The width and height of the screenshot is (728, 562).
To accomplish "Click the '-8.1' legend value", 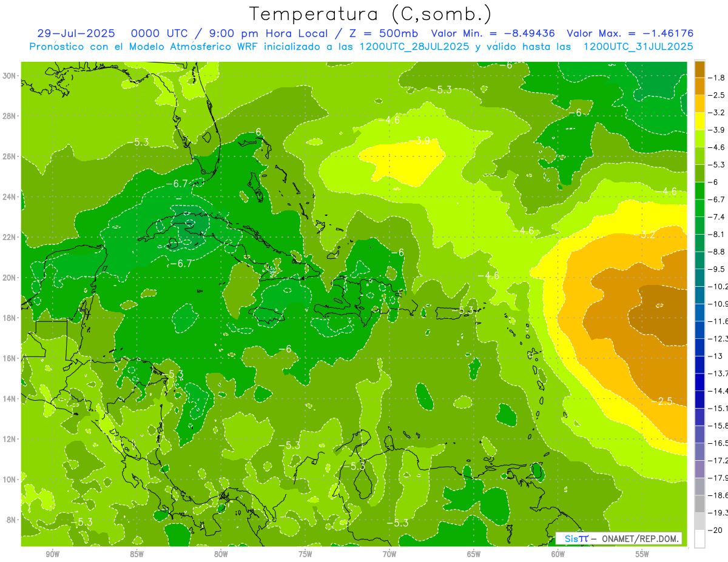I will click(716, 234).
